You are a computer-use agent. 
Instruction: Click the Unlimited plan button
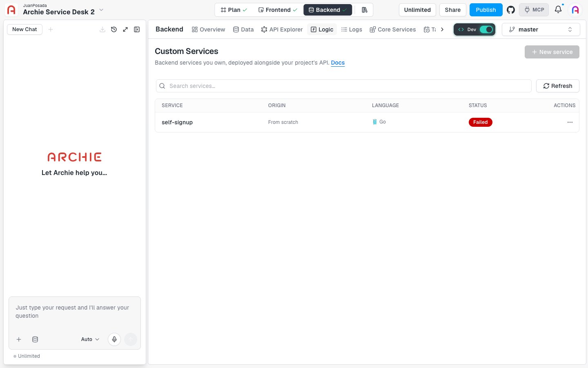[417, 10]
